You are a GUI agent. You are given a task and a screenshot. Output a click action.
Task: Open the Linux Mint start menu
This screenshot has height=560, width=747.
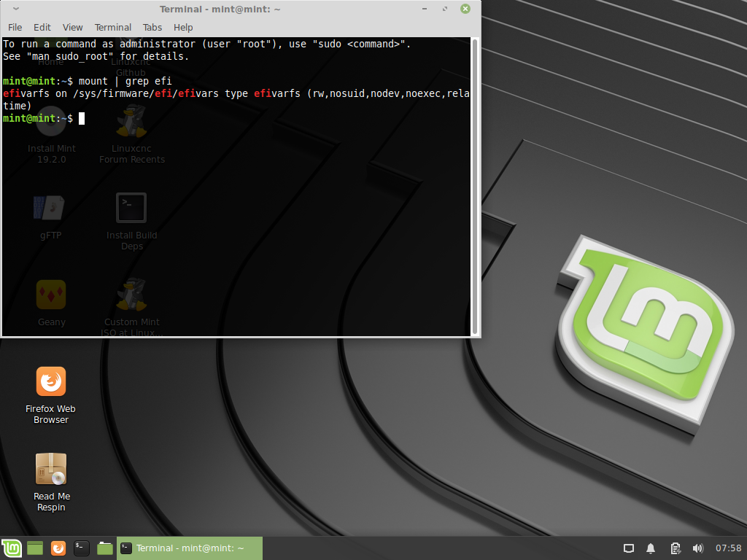coord(11,548)
